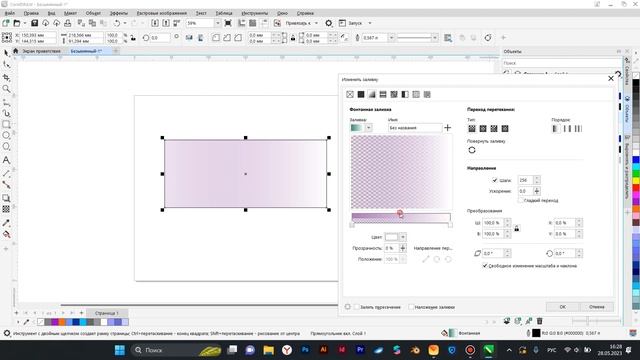Select the Text tool in the toolbox

tap(6, 160)
